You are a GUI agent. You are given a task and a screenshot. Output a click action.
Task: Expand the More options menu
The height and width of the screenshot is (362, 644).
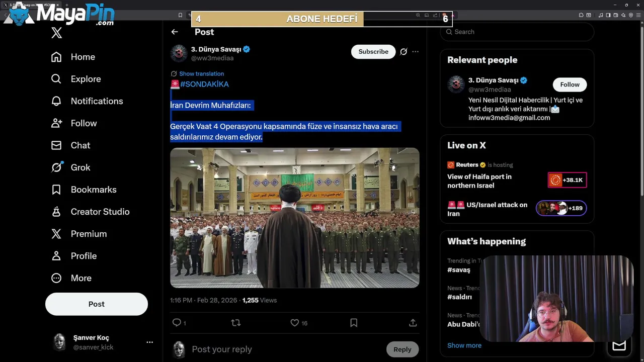coord(71,278)
